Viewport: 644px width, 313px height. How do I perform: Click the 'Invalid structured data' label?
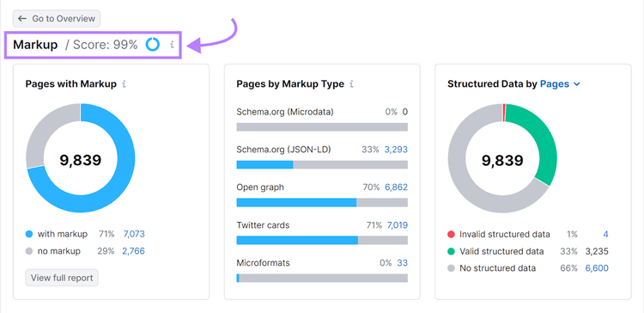click(505, 235)
